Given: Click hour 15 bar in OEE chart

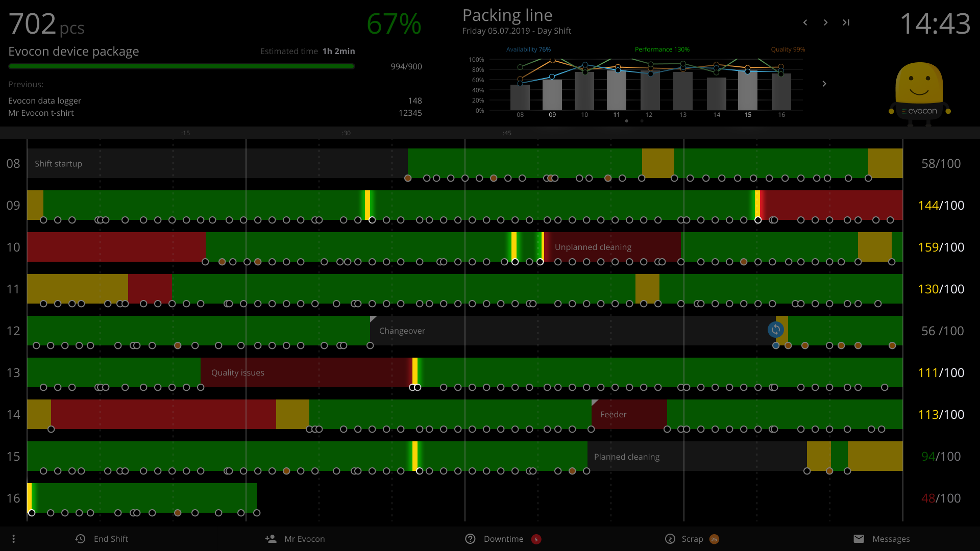Looking at the screenshot, I should (748, 91).
